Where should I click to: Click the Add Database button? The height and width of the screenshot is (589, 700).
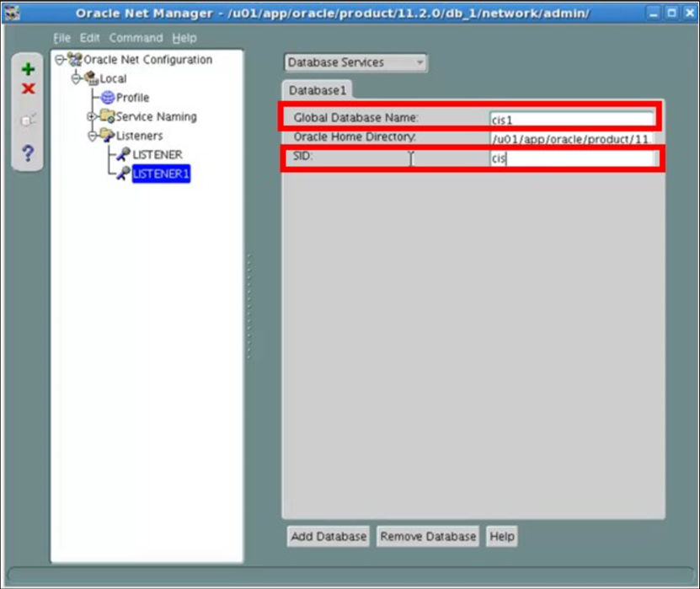(329, 536)
